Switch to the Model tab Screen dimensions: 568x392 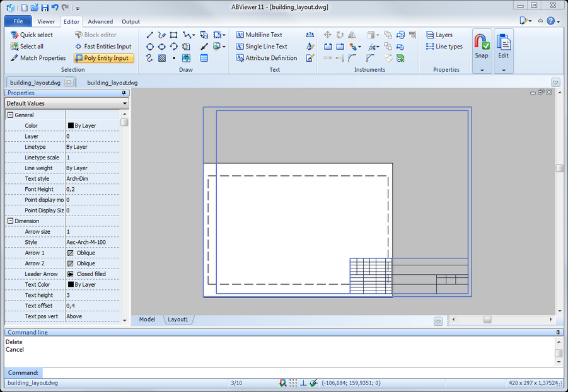[147, 319]
